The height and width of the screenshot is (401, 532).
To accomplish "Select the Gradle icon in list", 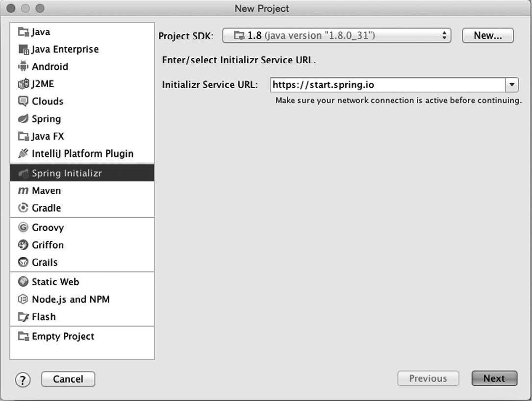I will point(23,208).
